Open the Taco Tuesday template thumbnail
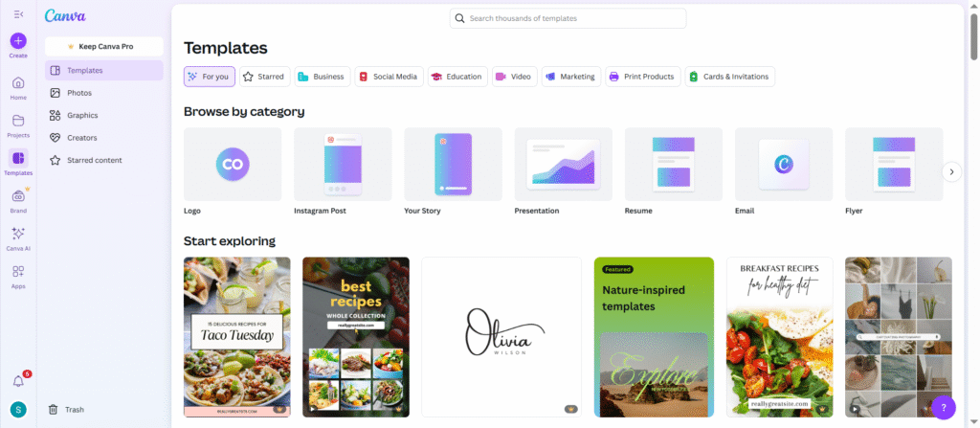 tap(237, 337)
